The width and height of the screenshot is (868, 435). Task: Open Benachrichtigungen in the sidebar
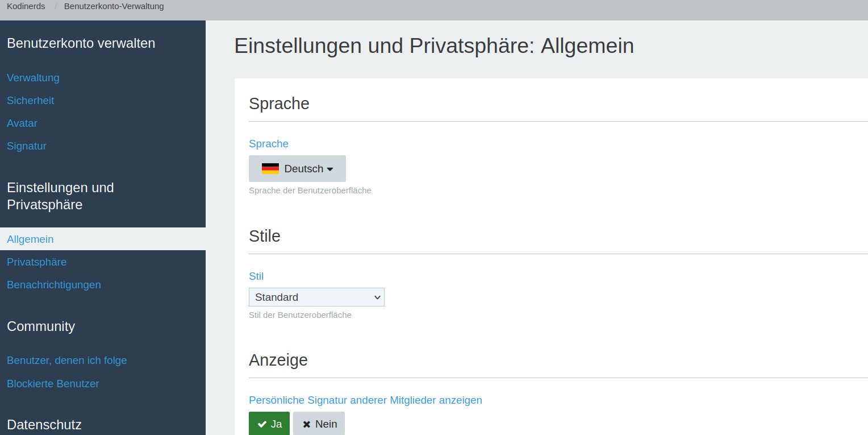54,284
